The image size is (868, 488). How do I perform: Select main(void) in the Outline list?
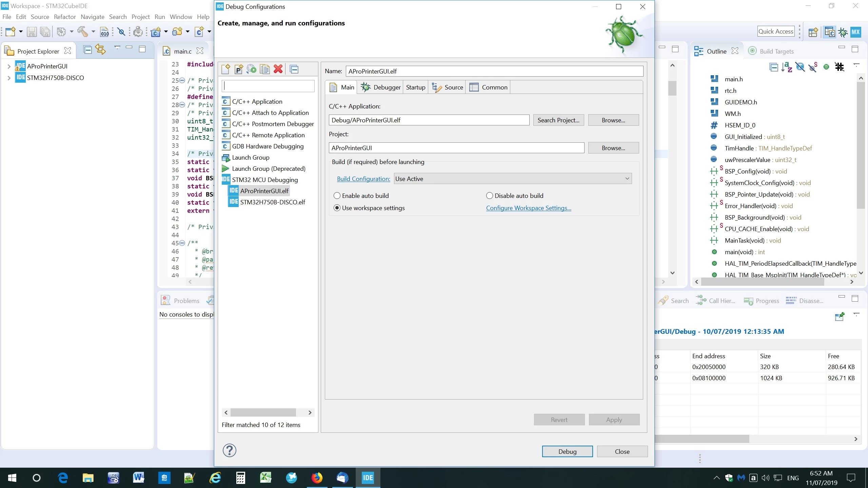[x=745, y=252]
